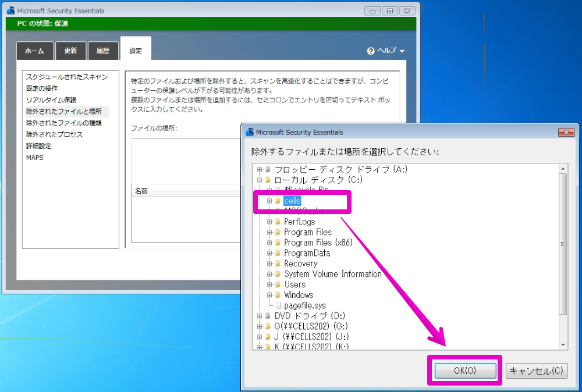Expand the Program Files (x86) node
The height and width of the screenshot is (392, 582).
coord(269,243)
